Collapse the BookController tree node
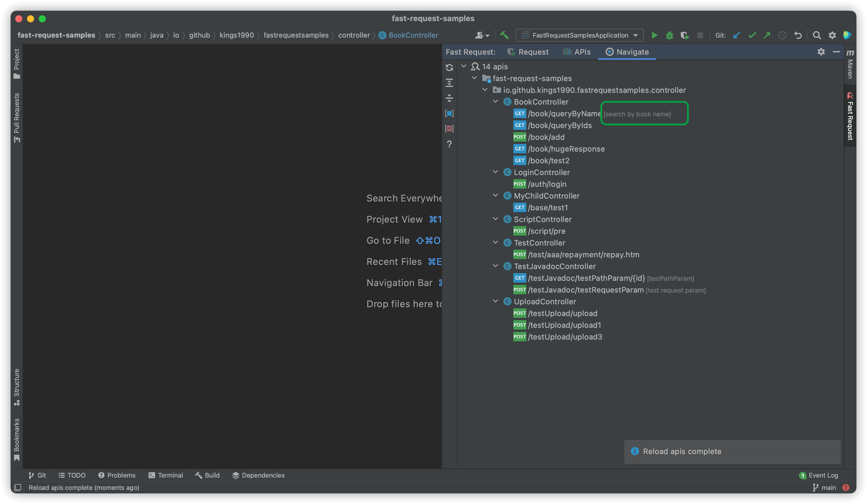 pyautogui.click(x=495, y=102)
